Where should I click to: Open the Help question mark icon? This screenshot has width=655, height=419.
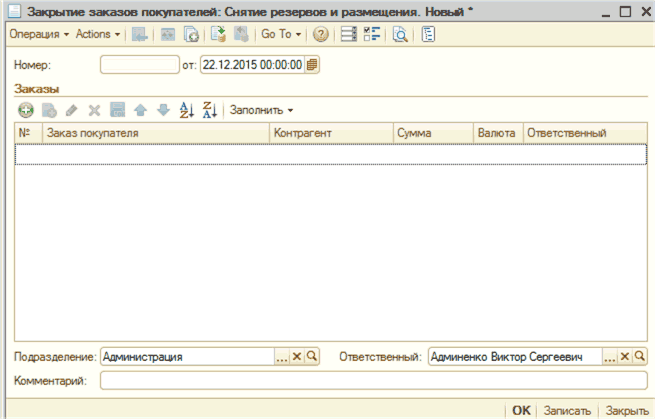click(x=320, y=34)
